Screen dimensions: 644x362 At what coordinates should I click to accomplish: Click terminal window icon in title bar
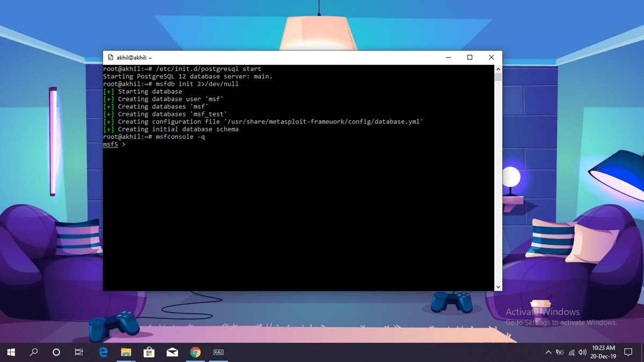click(x=110, y=57)
